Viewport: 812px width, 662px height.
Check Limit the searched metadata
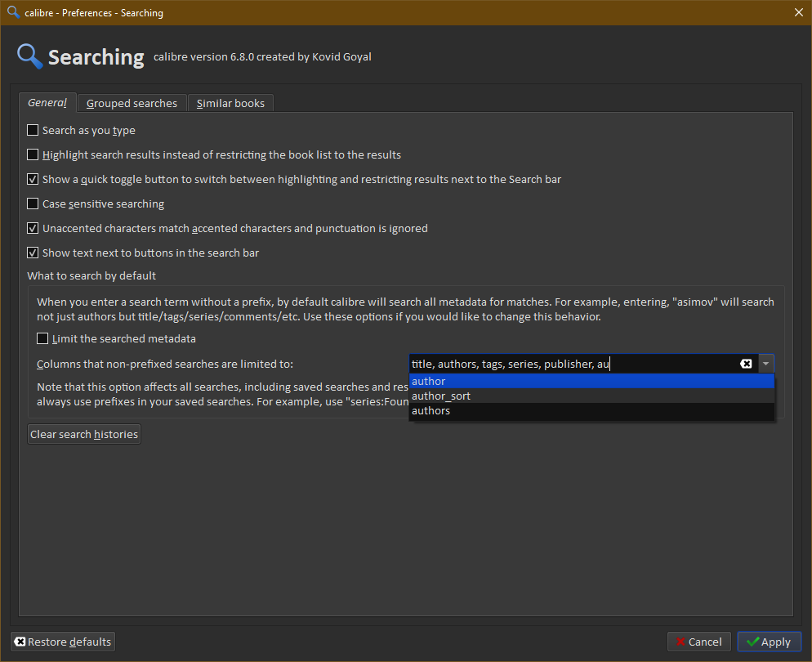click(x=42, y=339)
